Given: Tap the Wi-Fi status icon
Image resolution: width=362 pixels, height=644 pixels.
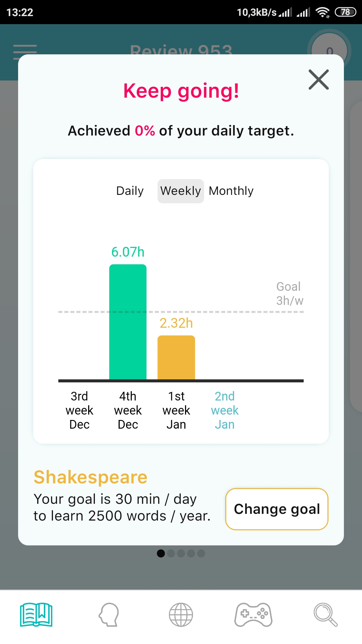Looking at the screenshot, I should pos(322,12).
